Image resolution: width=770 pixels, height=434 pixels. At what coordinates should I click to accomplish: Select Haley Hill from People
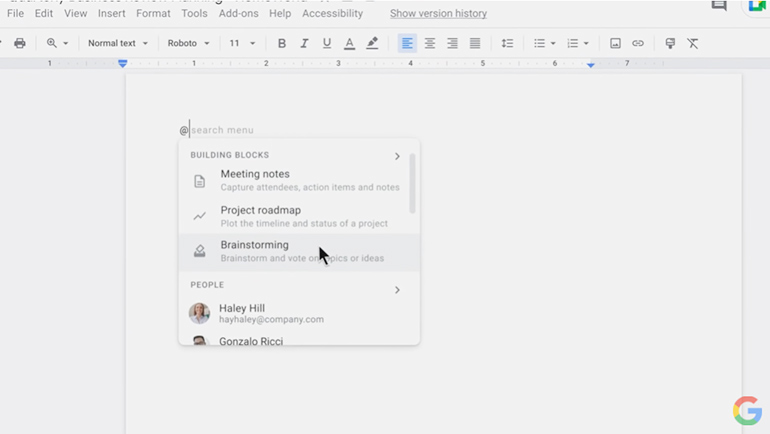tap(299, 313)
